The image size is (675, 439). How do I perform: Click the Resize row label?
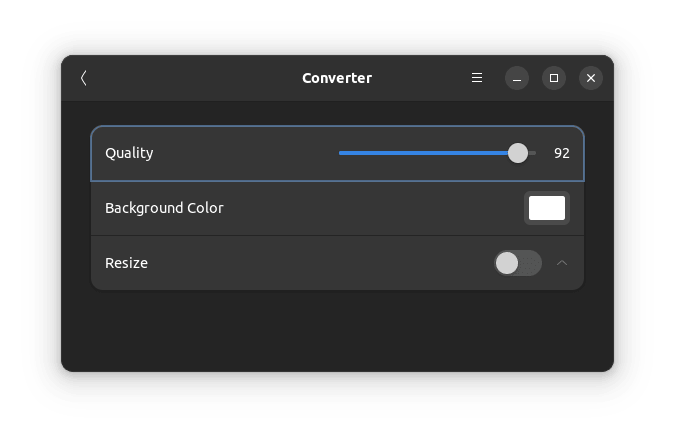[x=126, y=263]
